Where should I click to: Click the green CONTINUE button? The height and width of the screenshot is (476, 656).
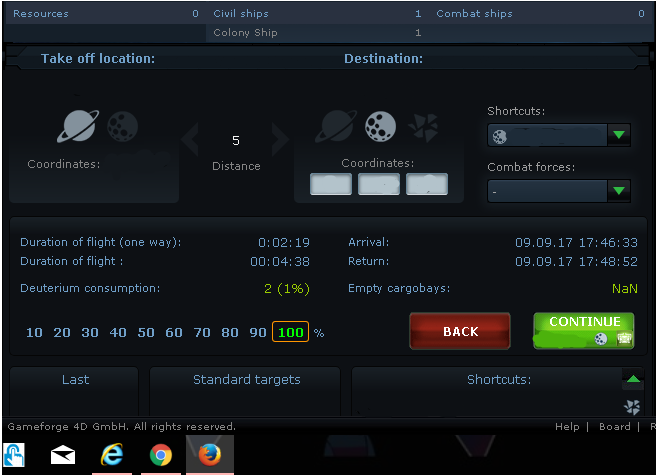click(584, 330)
